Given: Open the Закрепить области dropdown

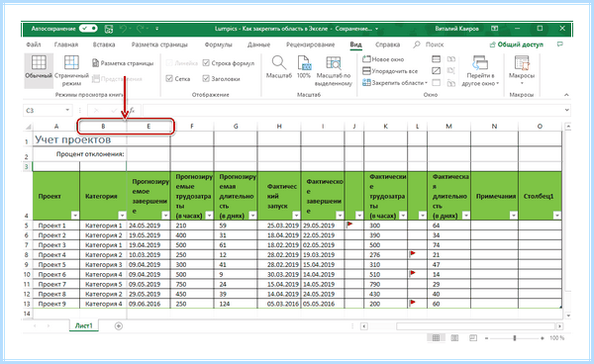Looking at the screenshot, I should click(x=395, y=82).
